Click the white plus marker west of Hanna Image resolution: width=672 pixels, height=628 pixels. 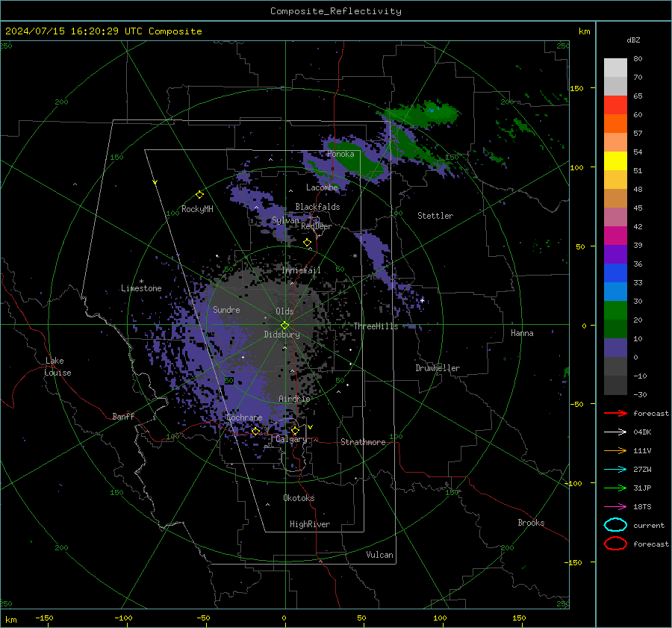pyautogui.click(x=422, y=300)
